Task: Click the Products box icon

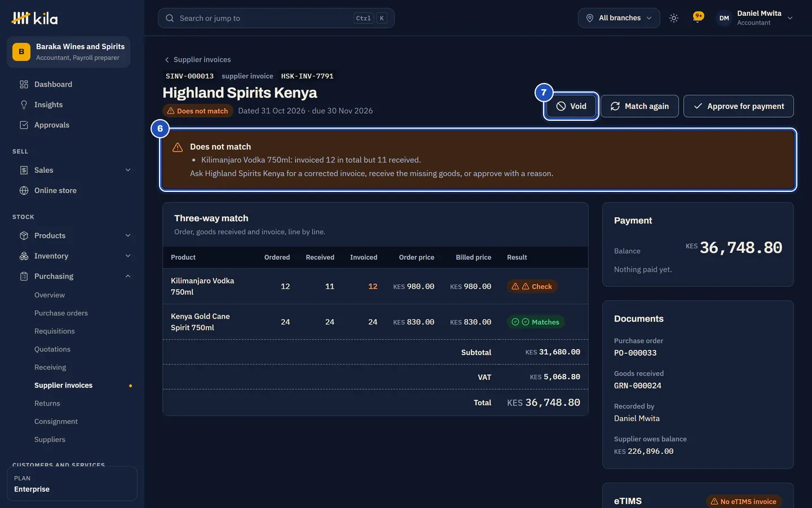Action: (x=24, y=236)
